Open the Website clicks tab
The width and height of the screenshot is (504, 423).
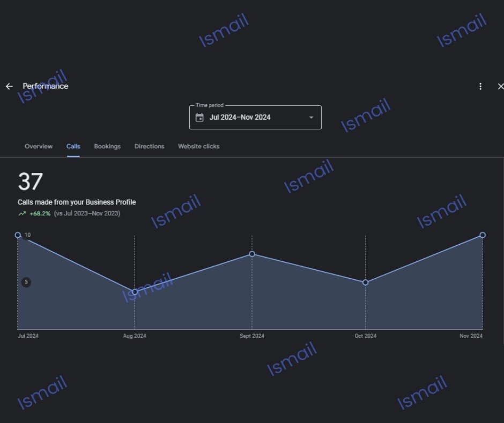point(198,147)
